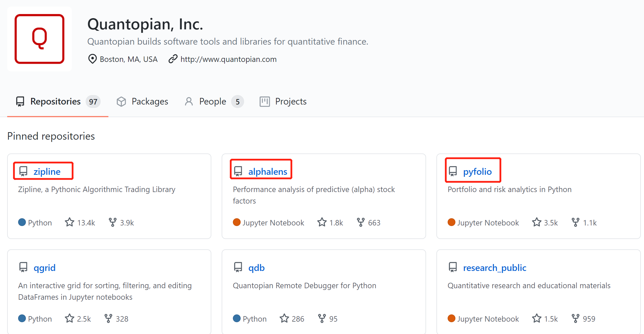Click the fork icon on zipline card

112,222
